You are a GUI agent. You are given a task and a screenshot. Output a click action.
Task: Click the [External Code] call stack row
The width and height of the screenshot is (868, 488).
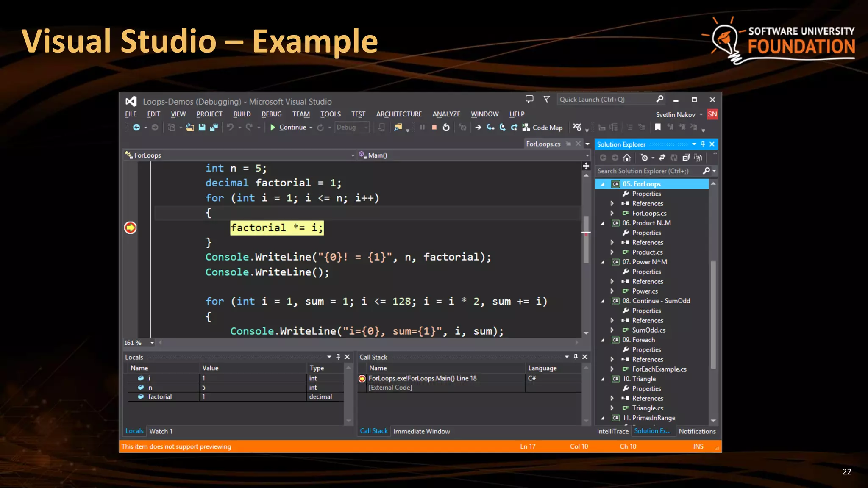(x=470, y=388)
